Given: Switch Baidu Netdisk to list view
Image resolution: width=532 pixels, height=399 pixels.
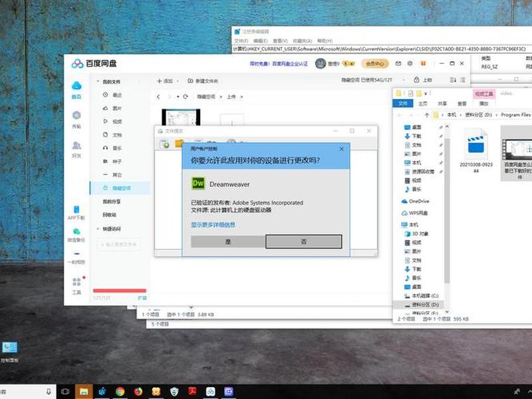Looking at the screenshot, I should click(463, 80).
